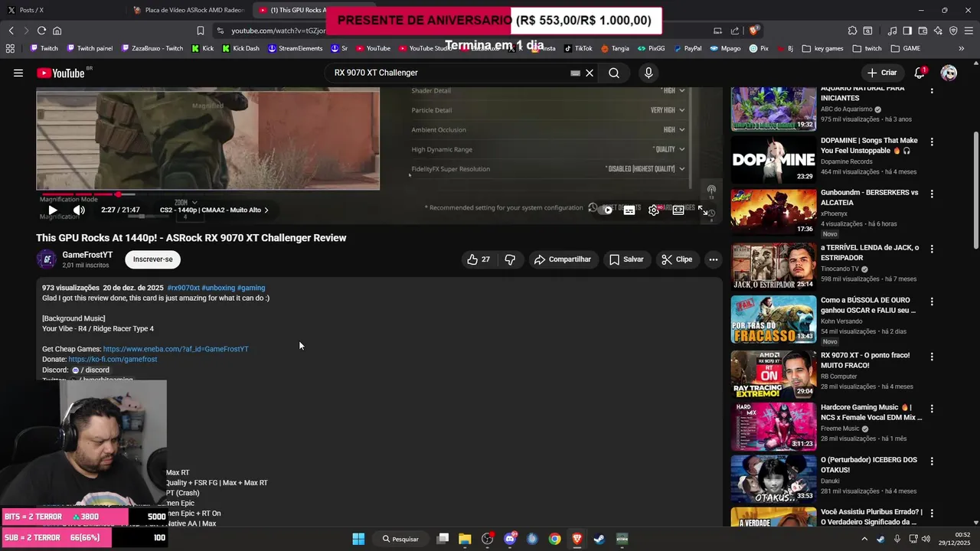Start voice search with microphone

(x=648, y=73)
